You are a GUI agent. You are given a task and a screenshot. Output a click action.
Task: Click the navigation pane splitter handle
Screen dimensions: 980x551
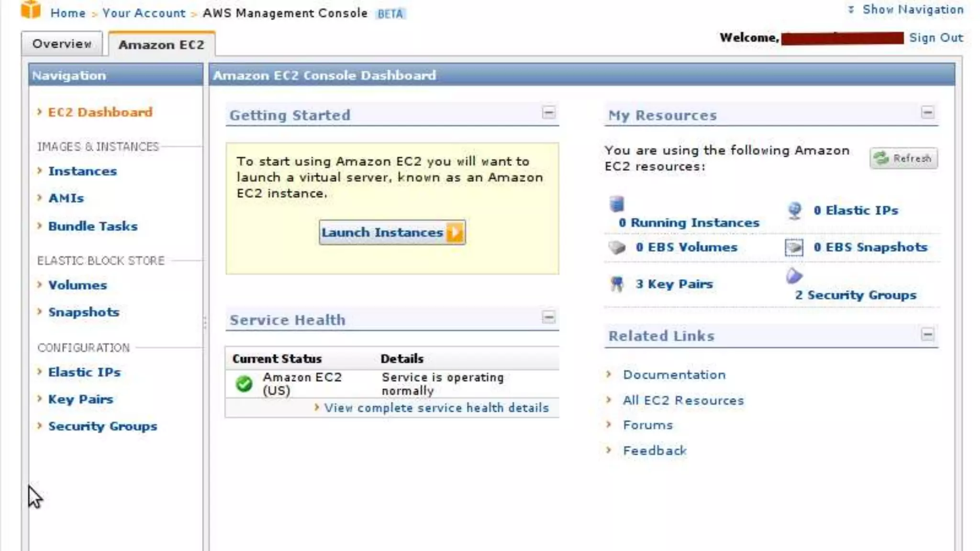205,323
